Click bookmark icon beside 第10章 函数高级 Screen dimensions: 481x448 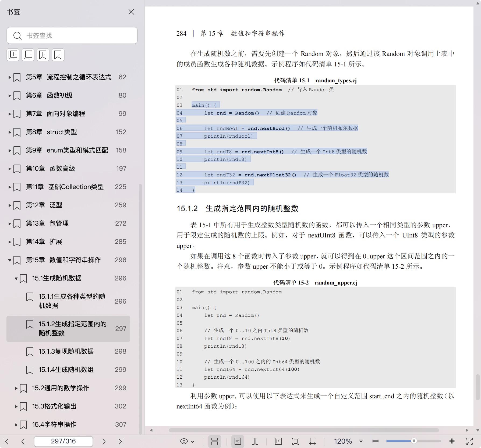pos(17,169)
